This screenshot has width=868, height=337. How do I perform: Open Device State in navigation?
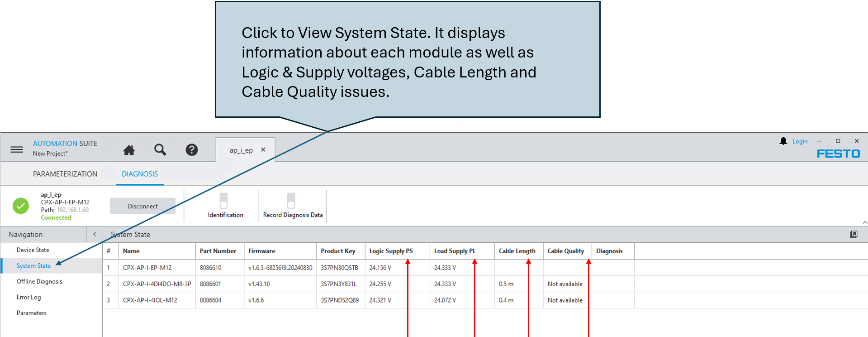click(33, 250)
